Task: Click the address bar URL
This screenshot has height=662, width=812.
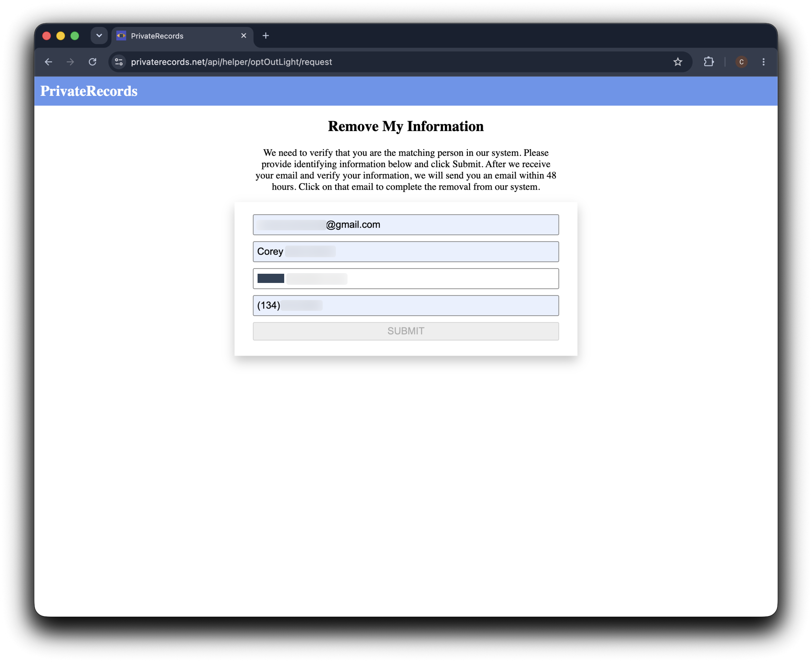Action: coord(232,62)
